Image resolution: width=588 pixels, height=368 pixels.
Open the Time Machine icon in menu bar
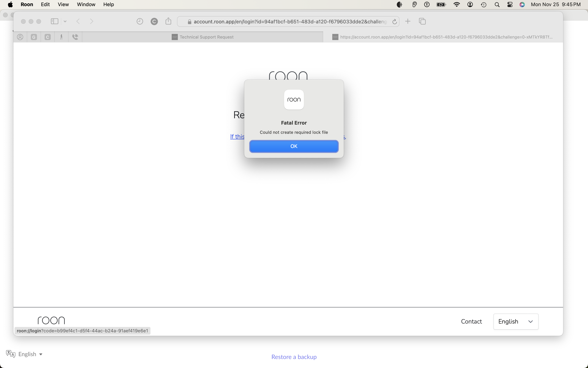point(483,5)
